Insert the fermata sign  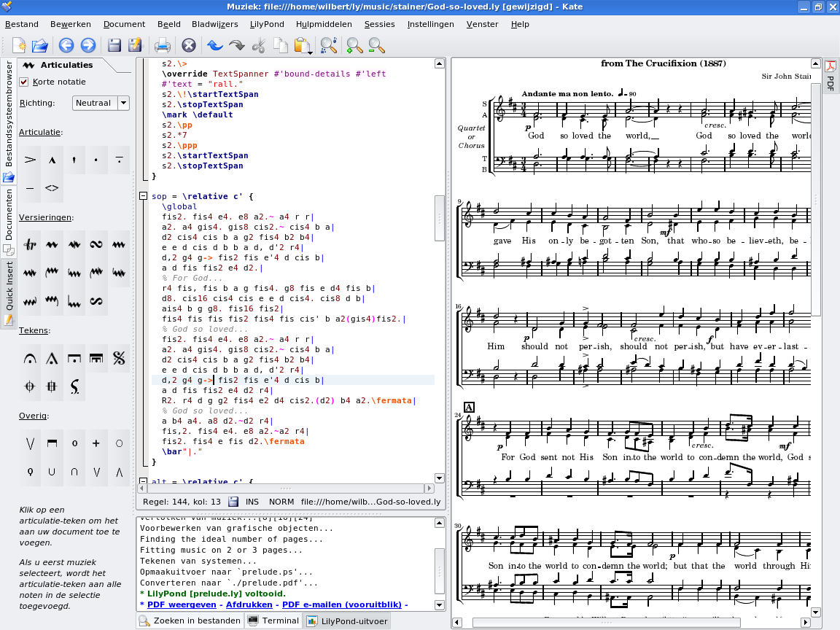pyautogui.click(x=30, y=358)
